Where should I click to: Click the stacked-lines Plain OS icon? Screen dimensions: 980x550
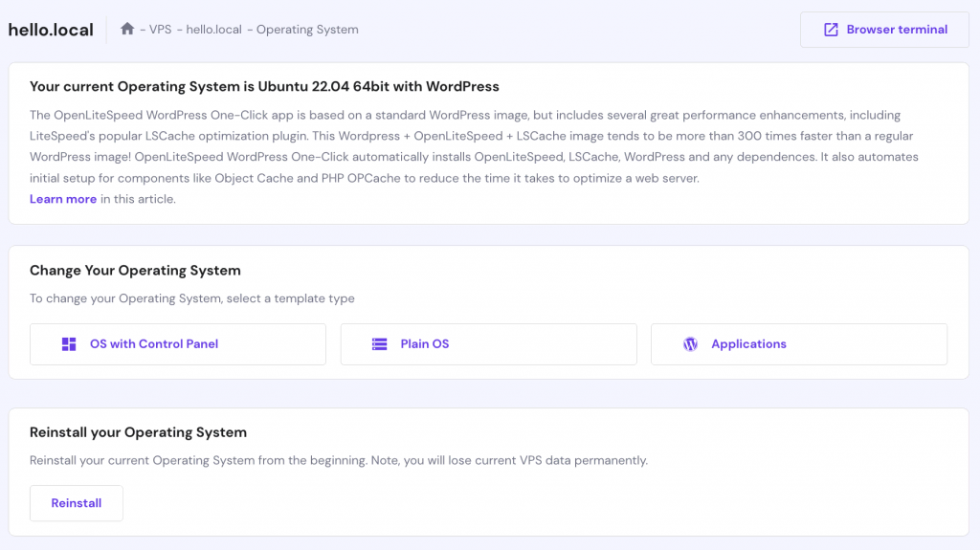coord(379,343)
